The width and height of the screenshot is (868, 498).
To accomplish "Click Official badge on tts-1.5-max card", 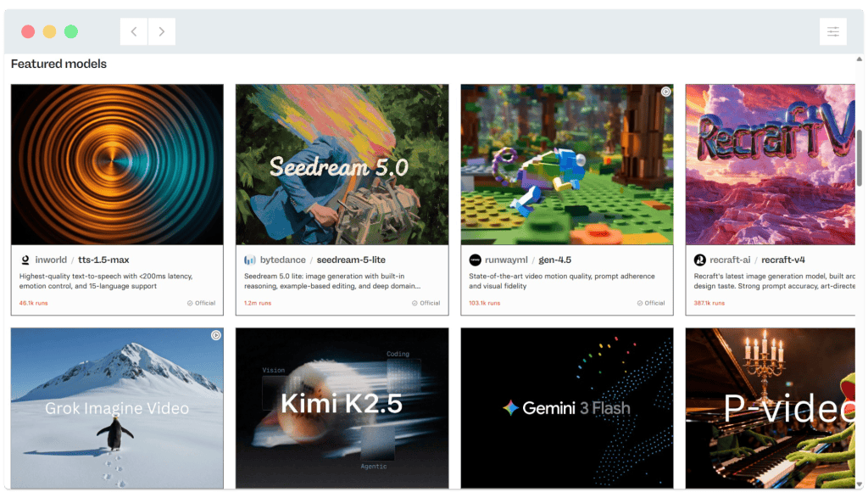I will [201, 303].
